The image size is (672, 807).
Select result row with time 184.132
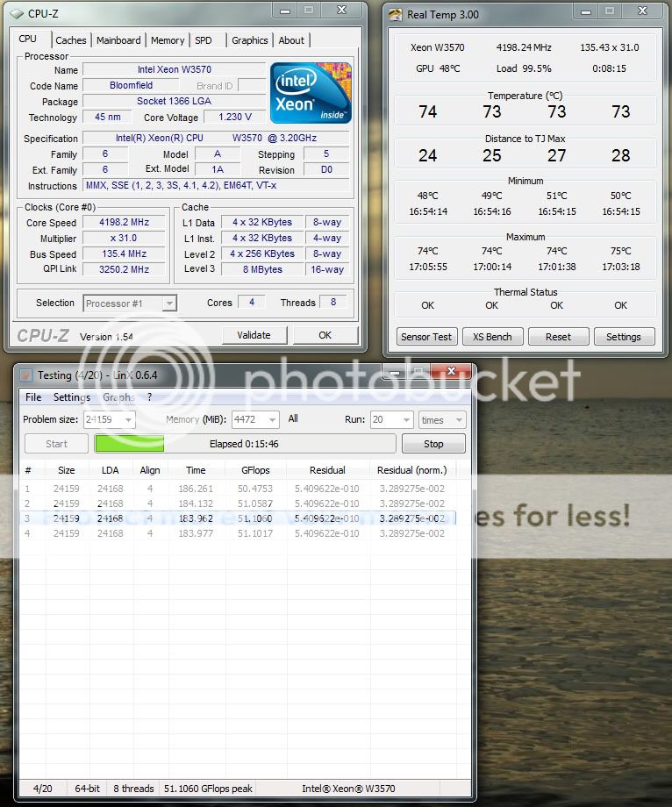(x=238, y=503)
